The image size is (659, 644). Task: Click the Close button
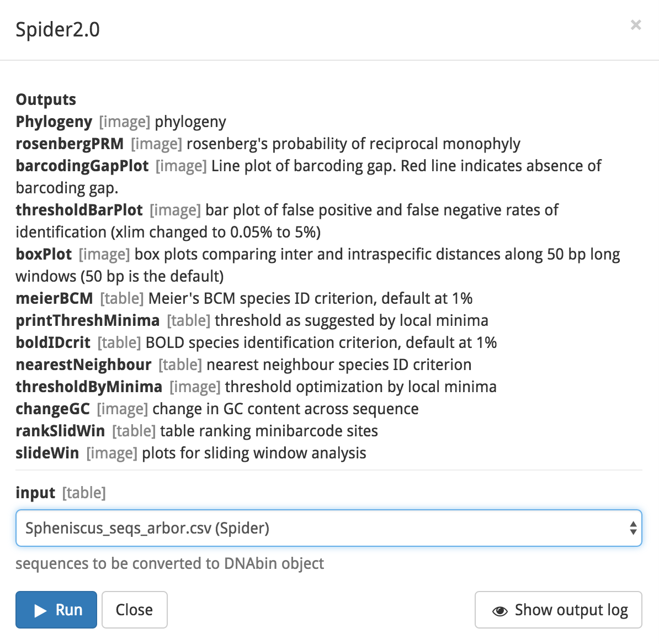click(x=134, y=610)
